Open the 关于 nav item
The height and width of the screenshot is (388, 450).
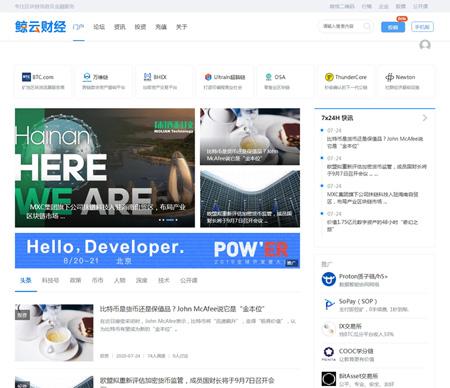point(182,27)
